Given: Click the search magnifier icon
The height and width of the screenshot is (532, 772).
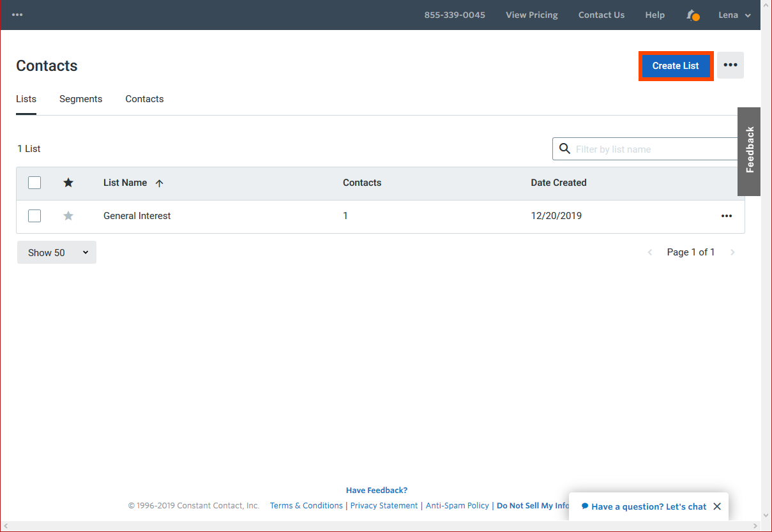Looking at the screenshot, I should (x=564, y=149).
